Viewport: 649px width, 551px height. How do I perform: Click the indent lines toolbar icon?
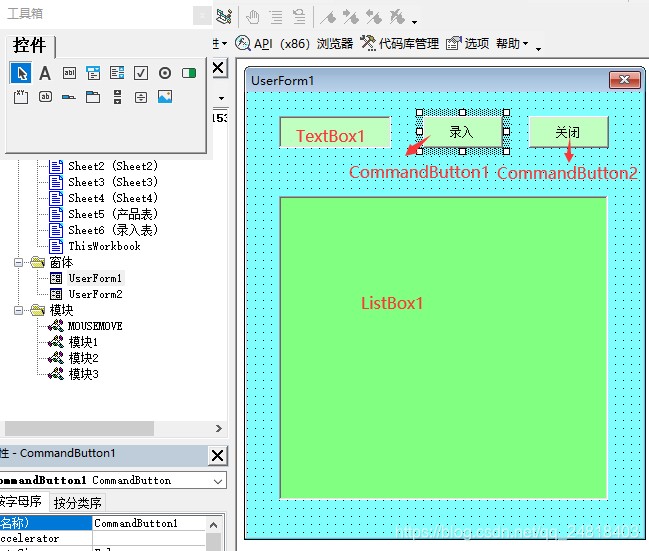276,17
